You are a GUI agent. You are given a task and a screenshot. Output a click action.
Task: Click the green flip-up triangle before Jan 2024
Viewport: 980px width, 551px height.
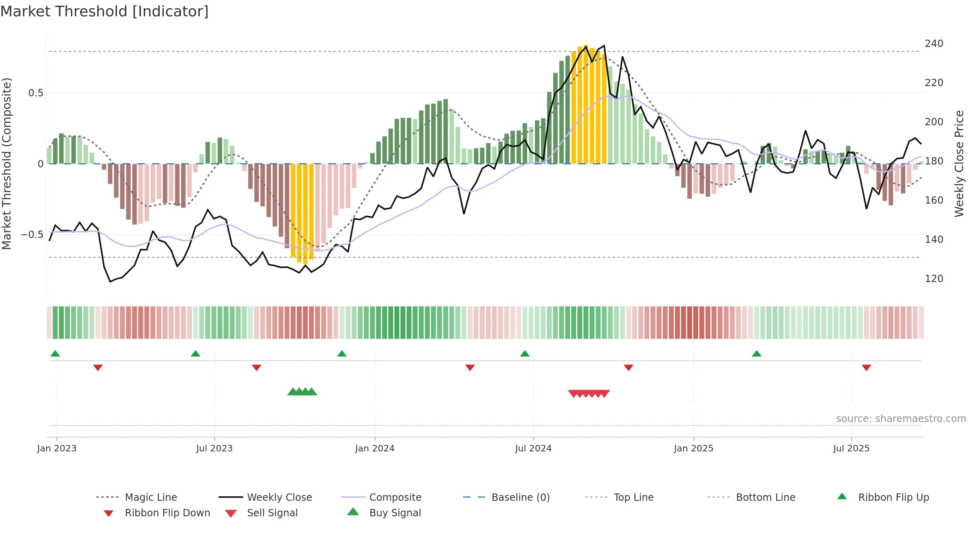342,353
